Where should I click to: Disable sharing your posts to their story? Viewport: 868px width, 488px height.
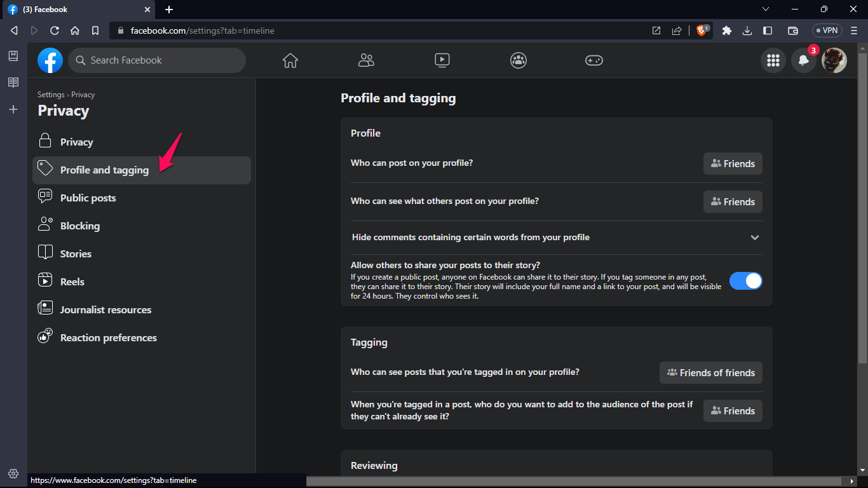(x=745, y=281)
